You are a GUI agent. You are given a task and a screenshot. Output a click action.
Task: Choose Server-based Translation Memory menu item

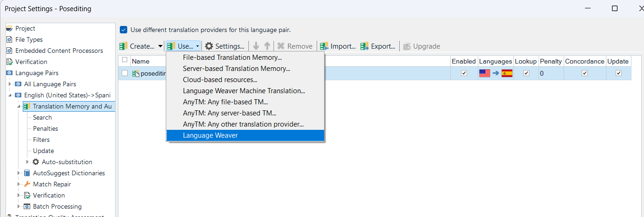(x=245, y=69)
